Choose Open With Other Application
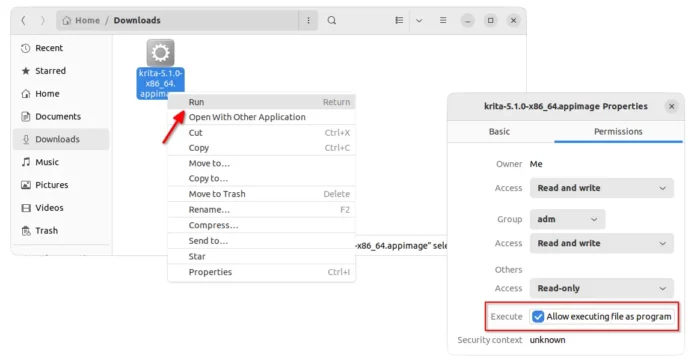The image size is (700, 364). tap(262, 117)
